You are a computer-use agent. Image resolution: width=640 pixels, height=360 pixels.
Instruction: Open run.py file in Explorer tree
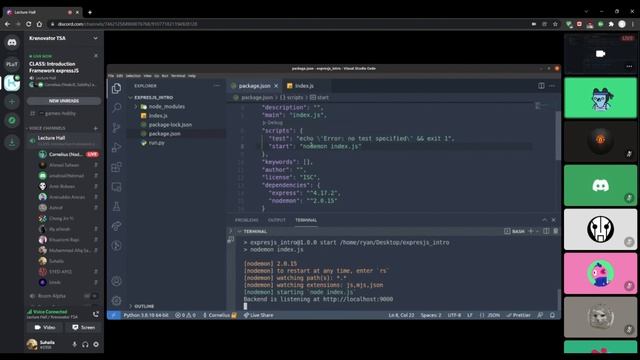(x=156, y=143)
